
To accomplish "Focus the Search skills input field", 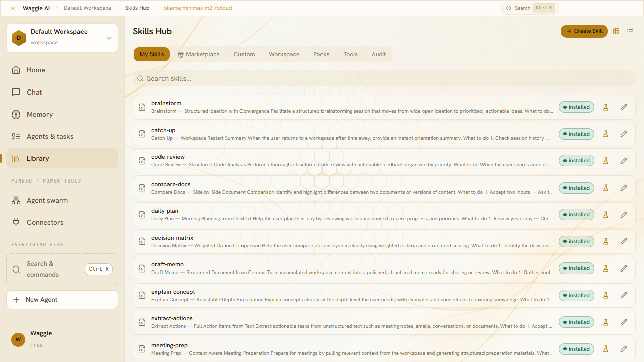I will (x=384, y=78).
